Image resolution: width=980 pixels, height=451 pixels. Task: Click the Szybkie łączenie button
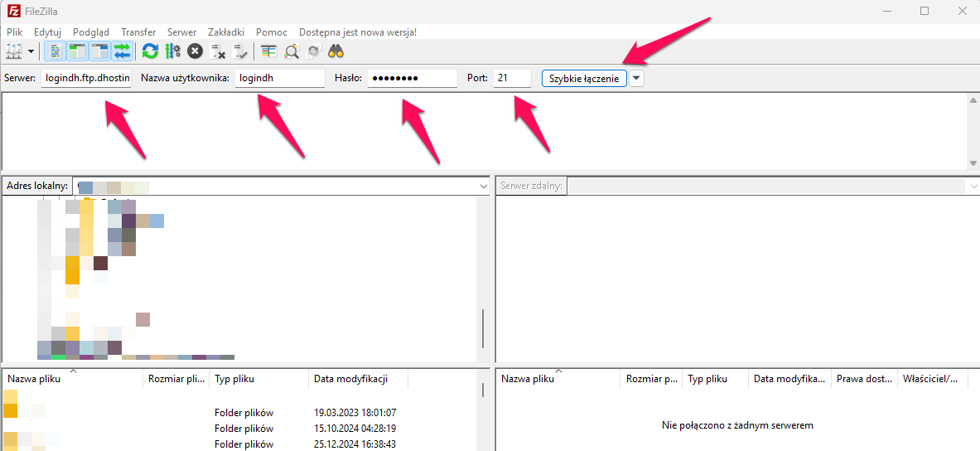tap(584, 78)
